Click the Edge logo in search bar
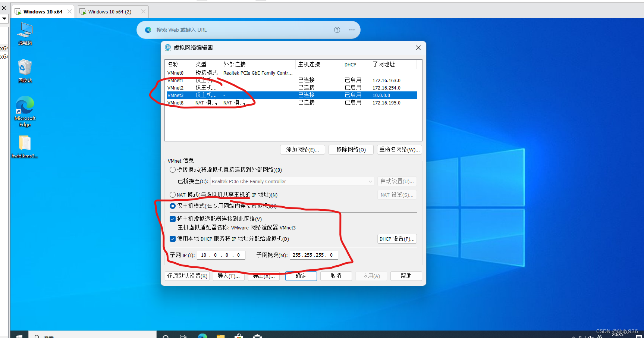This screenshot has height=338, width=644. tap(148, 30)
